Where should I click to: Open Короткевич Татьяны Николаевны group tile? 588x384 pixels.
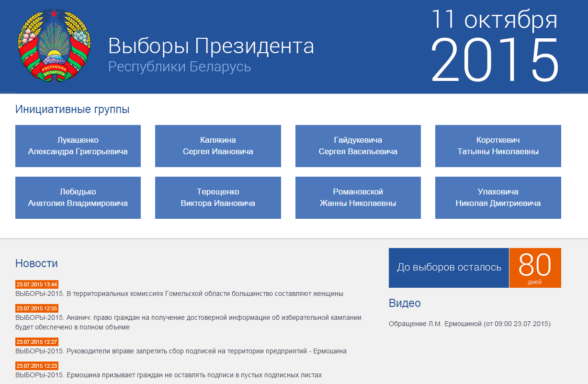pos(498,146)
